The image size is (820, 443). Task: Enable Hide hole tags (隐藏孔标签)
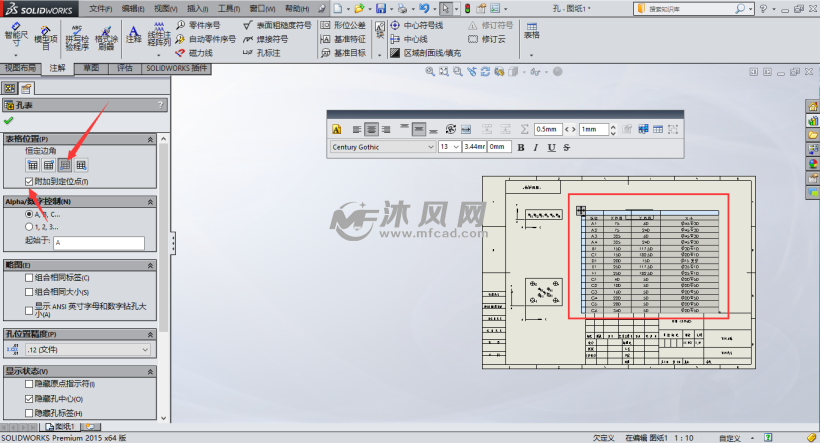(x=29, y=413)
